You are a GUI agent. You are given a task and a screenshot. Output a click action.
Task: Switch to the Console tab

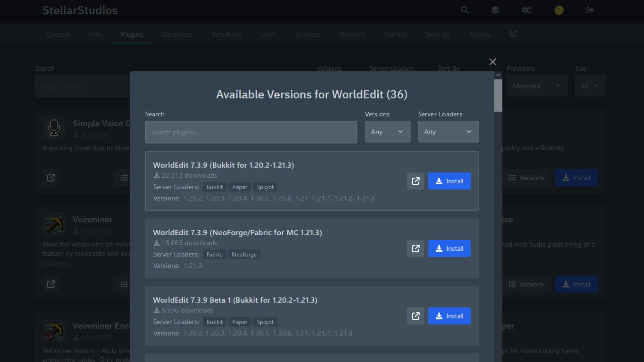pos(58,34)
